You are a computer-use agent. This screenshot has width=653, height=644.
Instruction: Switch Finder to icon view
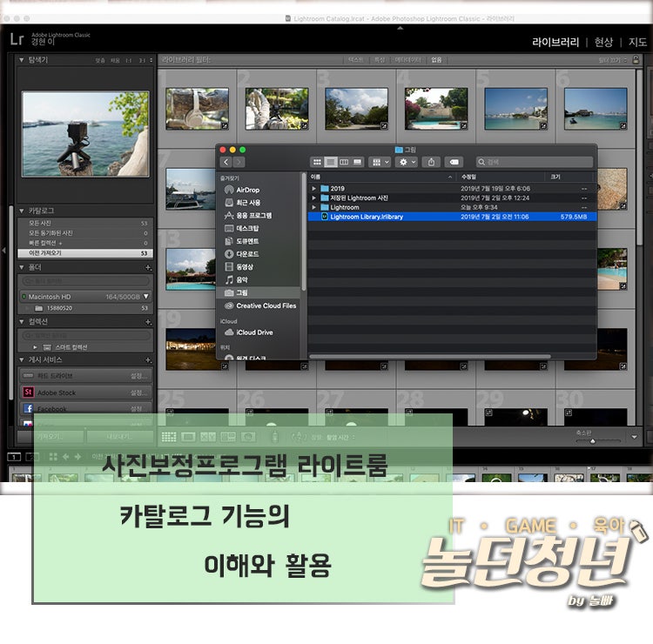(x=317, y=162)
